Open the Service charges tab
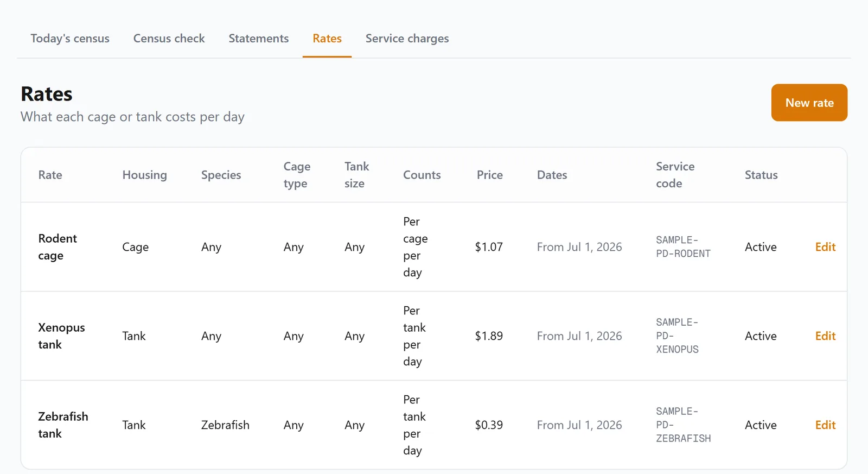This screenshot has width=868, height=474. 407,39
